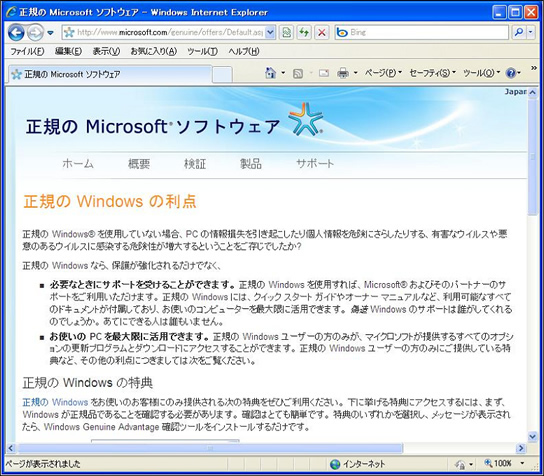Open the ツール(T) menu in menu bar
The image size is (544, 476).
202,51
